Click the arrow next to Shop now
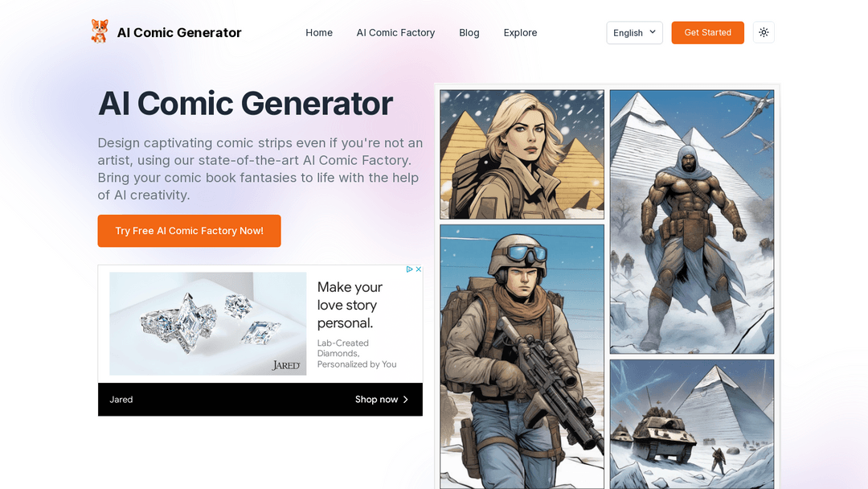Screen dimensions: 868x489 coord(406,399)
